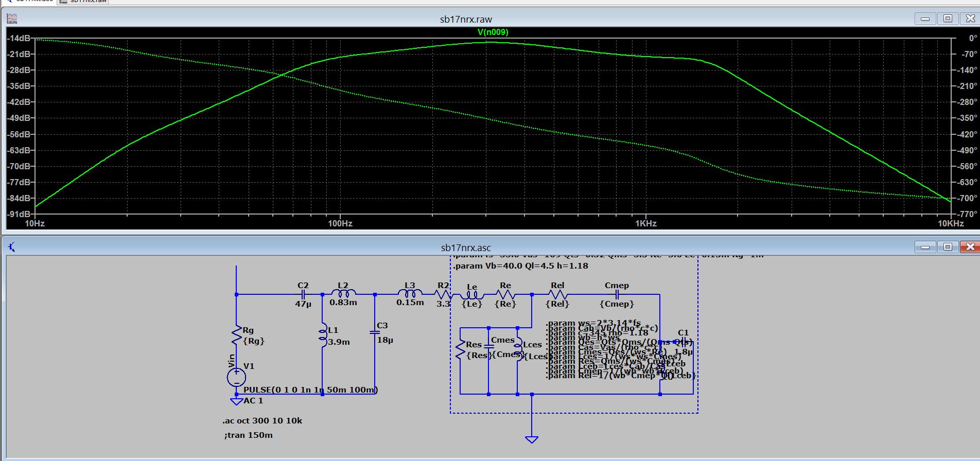Image resolution: width=980 pixels, height=461 pixels.
Task: Close the sb17nrx.asc schematic window
Action: pyautogui.click(x=970, y=247)
